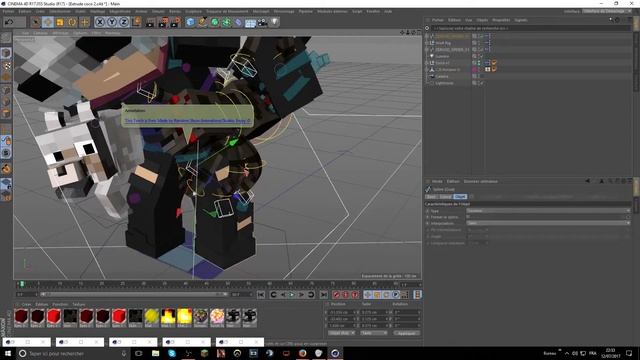
Task: Activate the Move tool in toolbar
Action: [x=48, y=22]
